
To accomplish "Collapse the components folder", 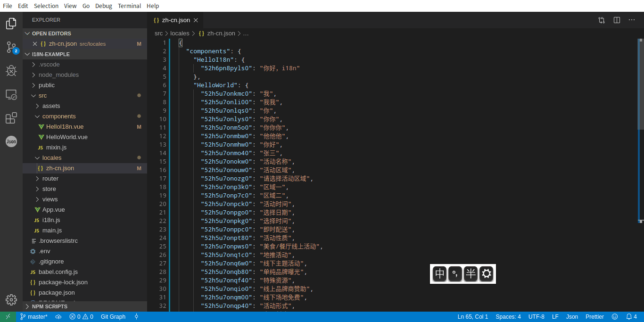I will [58, 116].
